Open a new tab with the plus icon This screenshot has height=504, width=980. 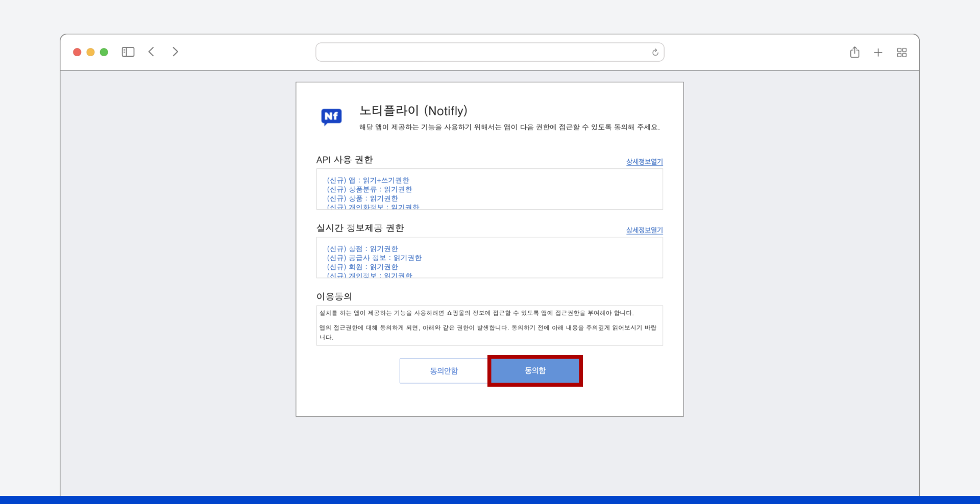878,53
